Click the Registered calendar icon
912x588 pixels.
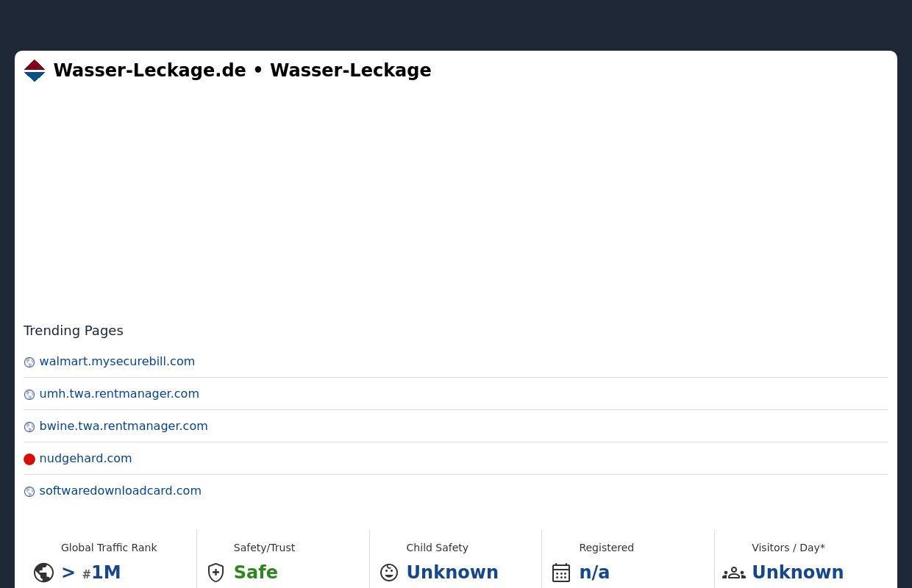(x=561, y=572)
